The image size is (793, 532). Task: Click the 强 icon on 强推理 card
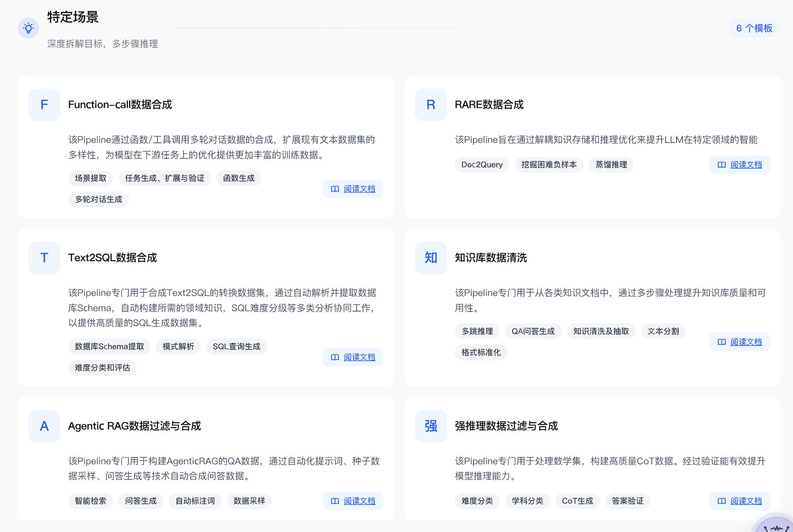pos(430,426)
